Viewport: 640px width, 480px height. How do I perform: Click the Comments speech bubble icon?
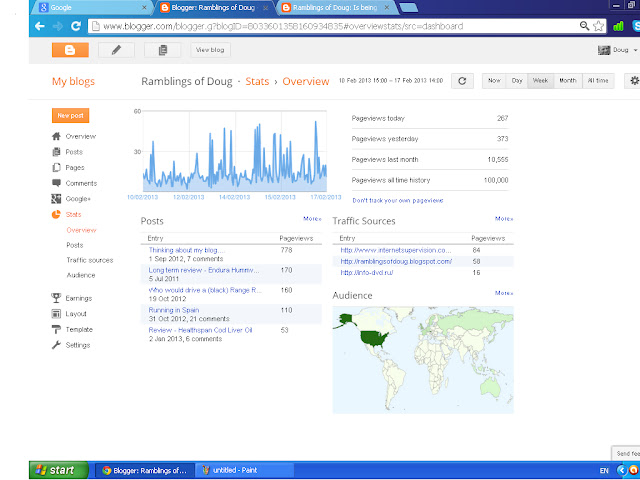[56, 183]
